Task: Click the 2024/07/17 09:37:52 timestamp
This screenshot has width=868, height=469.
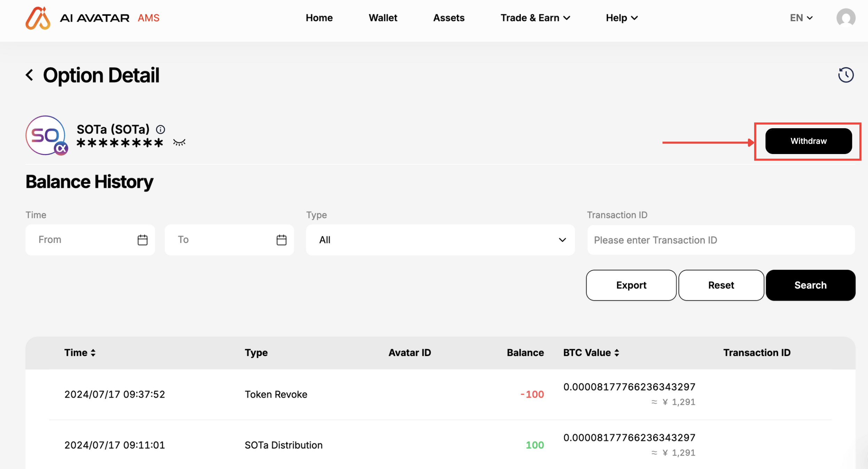Action: (x=115, y=394)
